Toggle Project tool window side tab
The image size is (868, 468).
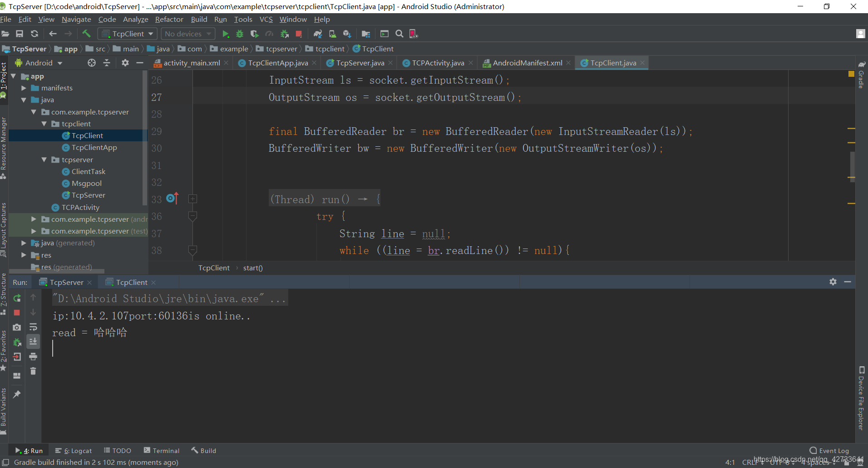tap(4, 80)
